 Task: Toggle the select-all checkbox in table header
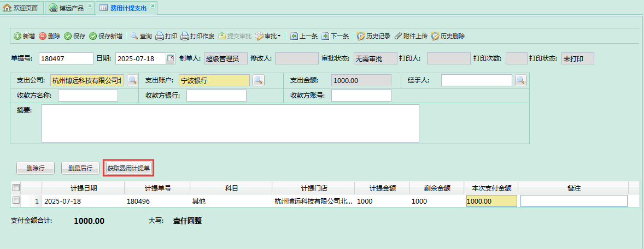(x=16, y=188)
